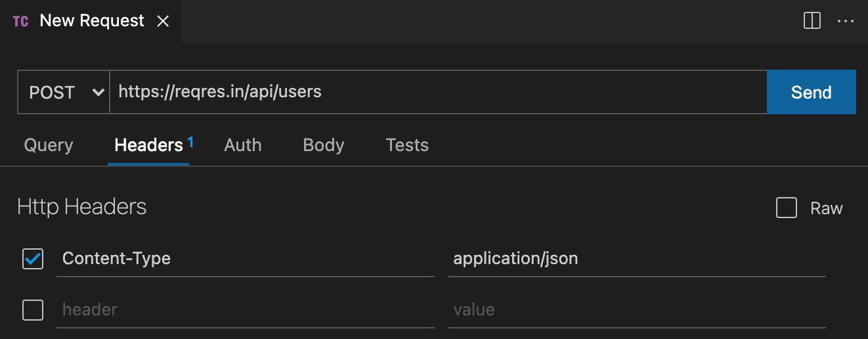Split the editor to the right

coord(812,21)
